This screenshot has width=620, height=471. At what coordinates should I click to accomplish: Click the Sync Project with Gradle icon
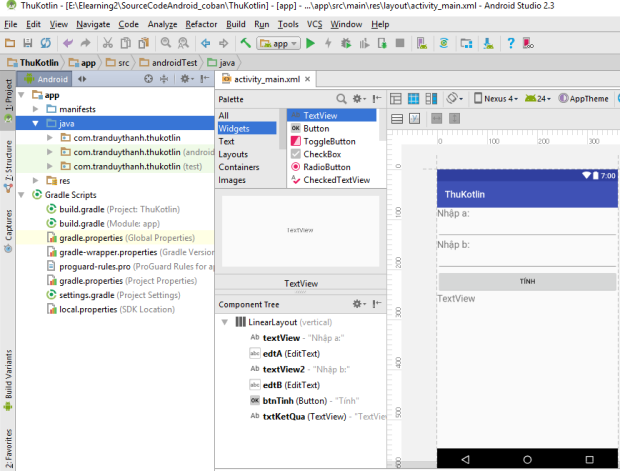[444, 43]
